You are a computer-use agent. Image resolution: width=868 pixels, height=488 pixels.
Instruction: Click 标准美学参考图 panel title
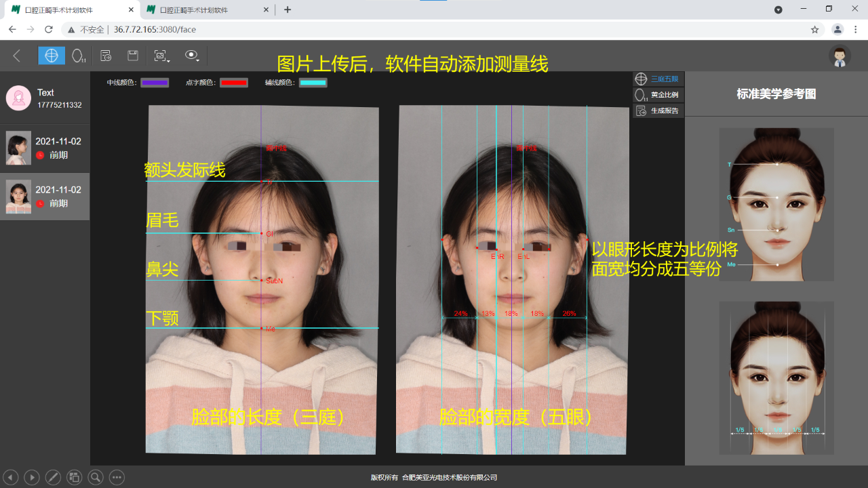(x=776, y=94)
